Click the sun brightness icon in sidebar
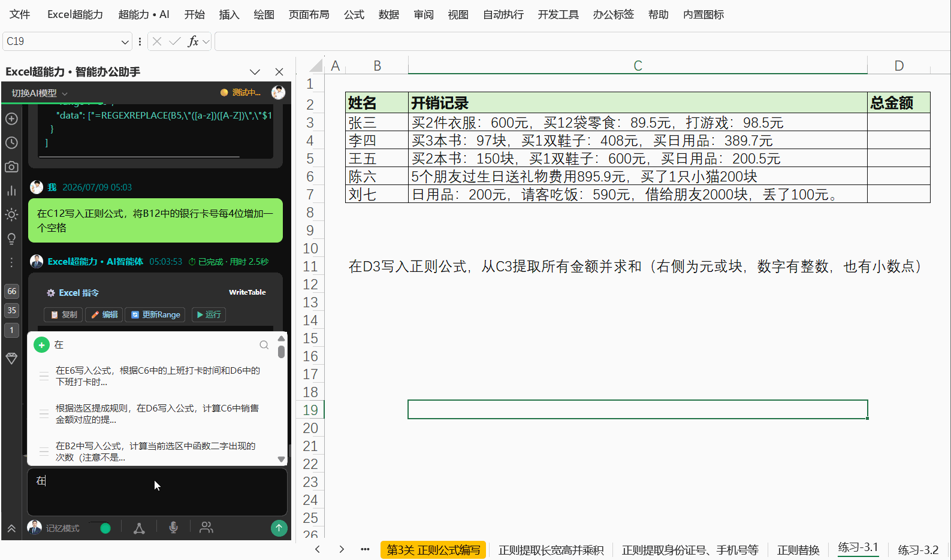This screenshot has width=951, height=560. click(x=11, y=214)
